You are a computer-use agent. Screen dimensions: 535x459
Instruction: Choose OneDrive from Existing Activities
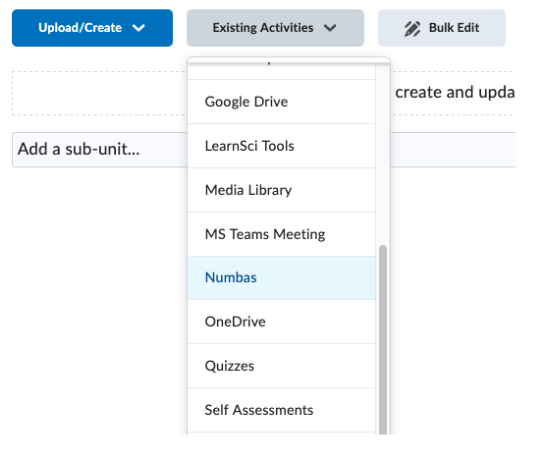click(281, 322)
